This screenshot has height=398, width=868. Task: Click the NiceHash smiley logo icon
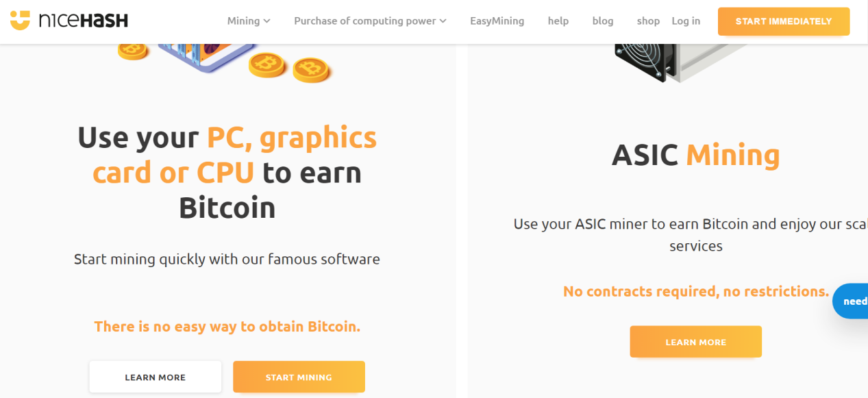click(x=21, y=21)
